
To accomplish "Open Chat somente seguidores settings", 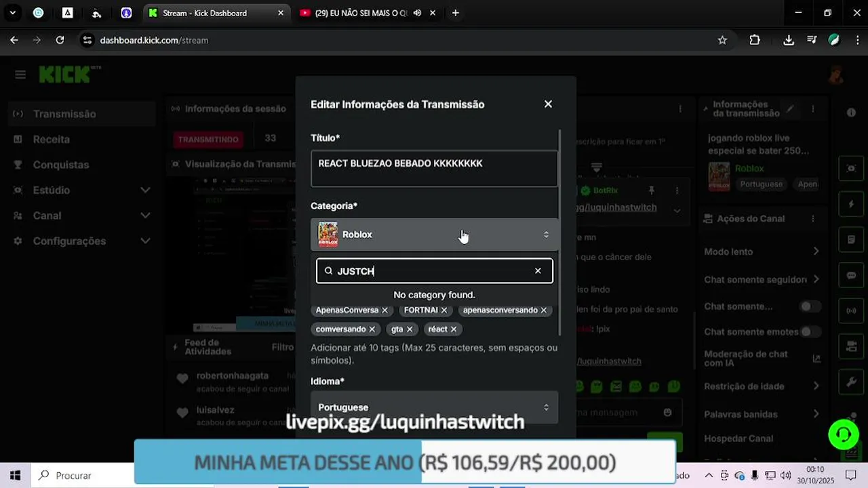I will [x=762, y=279].
